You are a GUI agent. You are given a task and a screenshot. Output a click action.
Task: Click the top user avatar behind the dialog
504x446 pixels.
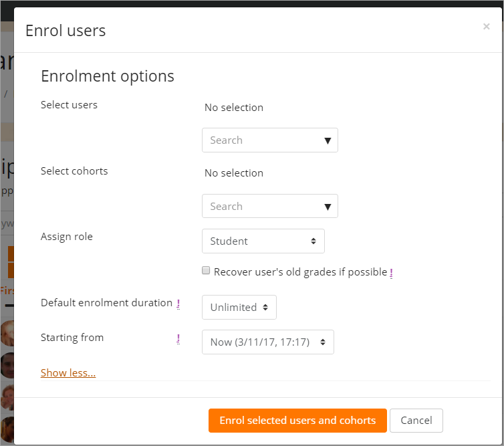(x=7, y=332)
